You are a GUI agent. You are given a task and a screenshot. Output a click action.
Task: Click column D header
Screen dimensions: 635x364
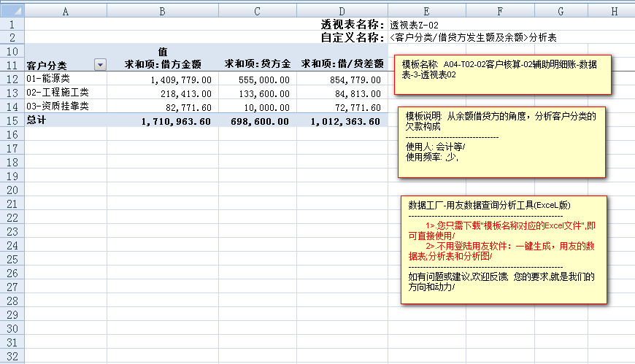(340, 11)
